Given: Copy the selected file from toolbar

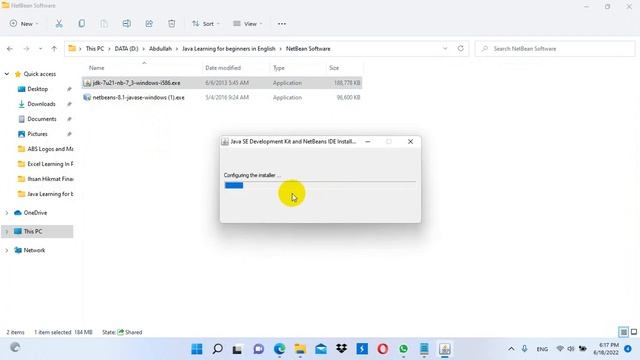Looking at the screenshot, I should (82, 24).
